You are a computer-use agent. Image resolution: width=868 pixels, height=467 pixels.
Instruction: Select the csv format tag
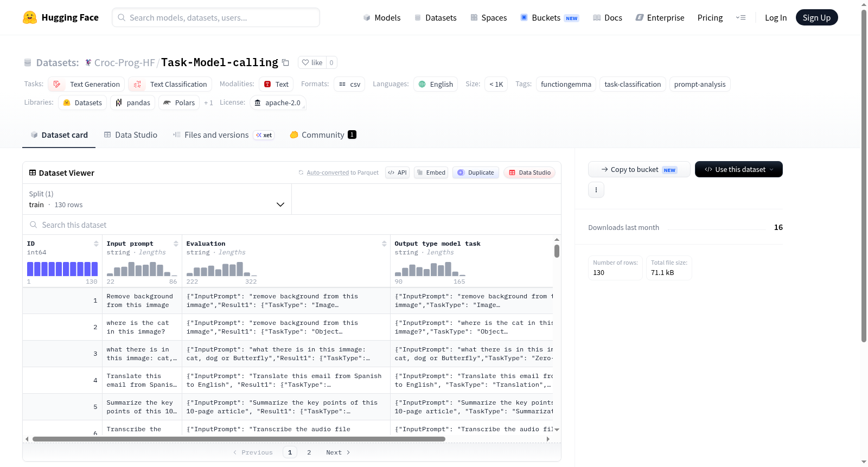pos(349,84)
